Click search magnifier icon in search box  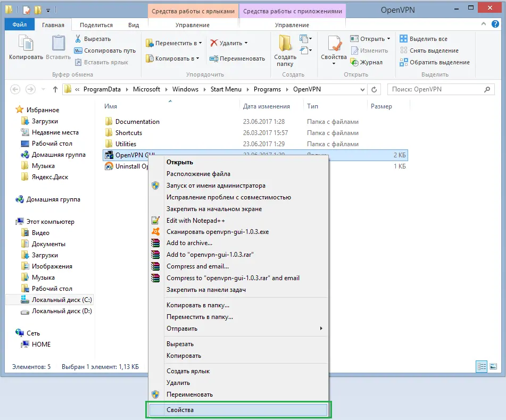point(487,89)
